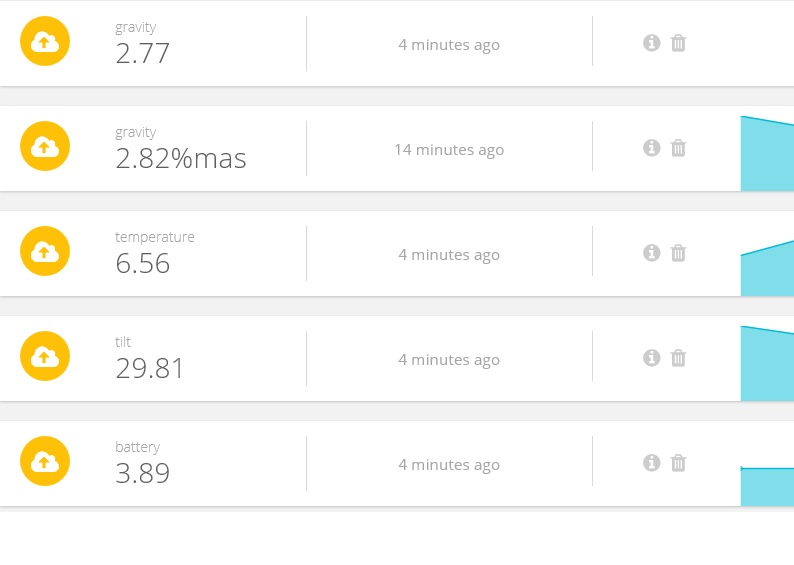Screen dimensions: 794x565
Task: Trash the battery variable
Action: point(678,463)
